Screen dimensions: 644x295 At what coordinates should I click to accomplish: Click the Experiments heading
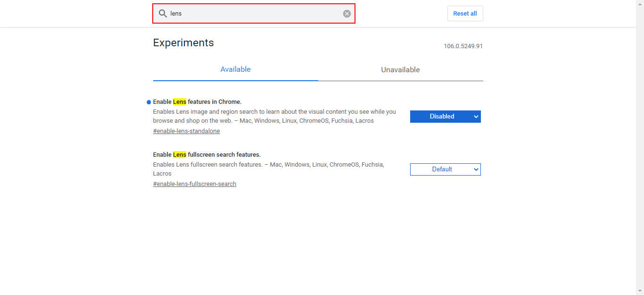tap(183, 43)
